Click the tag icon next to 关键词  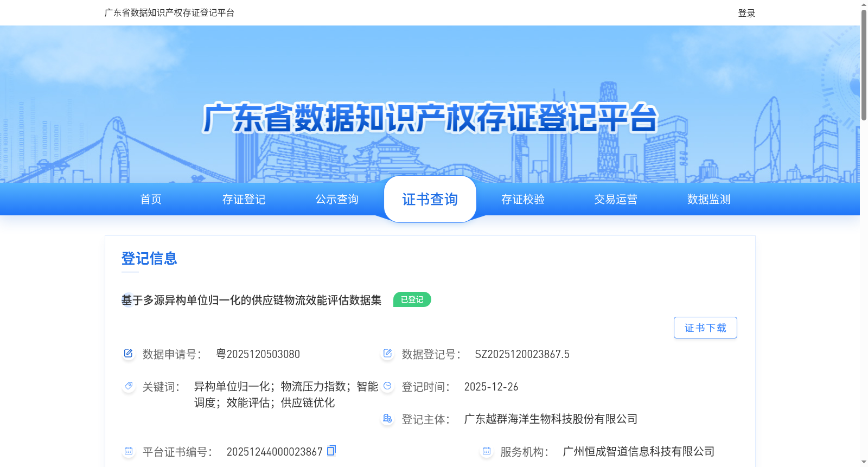tap(128, 386)
